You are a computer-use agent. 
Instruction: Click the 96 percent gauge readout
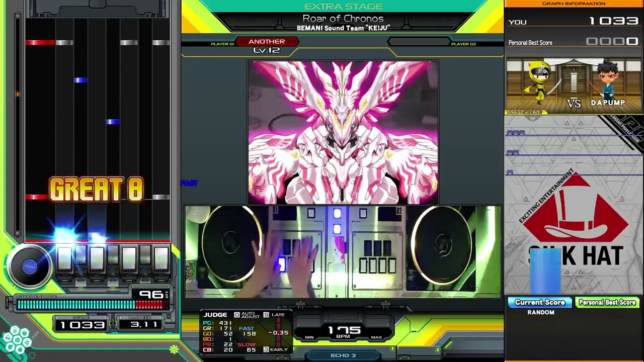tap(151, 295)
